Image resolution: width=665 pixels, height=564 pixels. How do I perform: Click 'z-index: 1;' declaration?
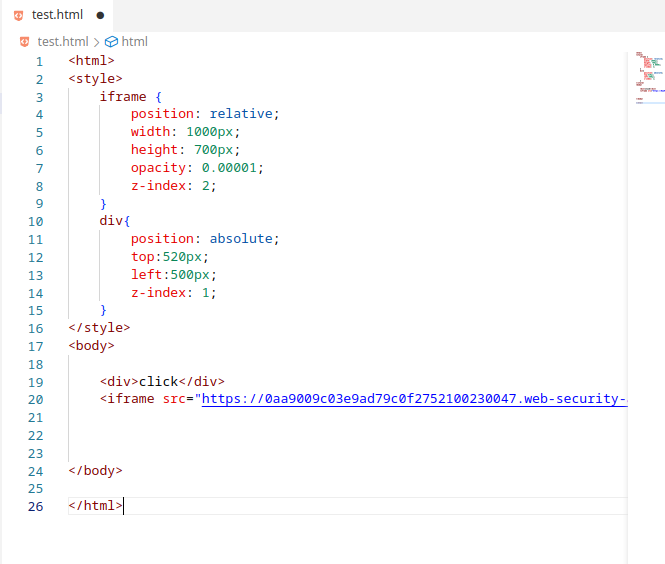point(174,293)
